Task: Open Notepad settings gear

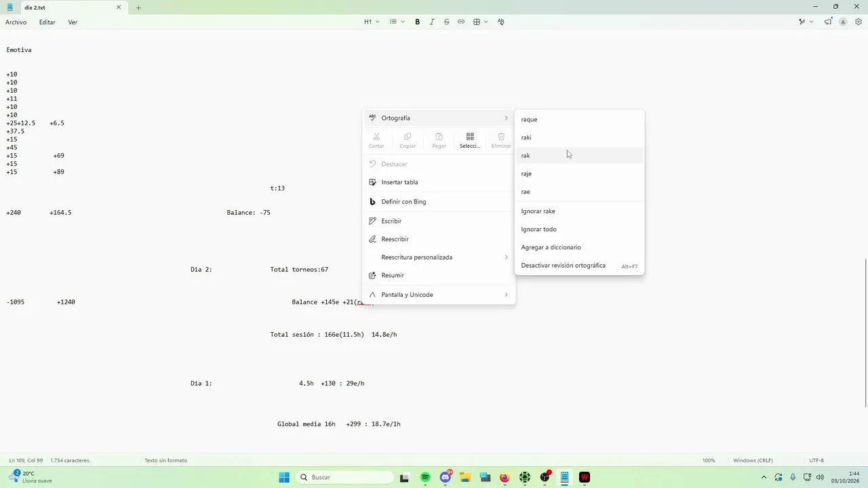Action: click(859, 22)
